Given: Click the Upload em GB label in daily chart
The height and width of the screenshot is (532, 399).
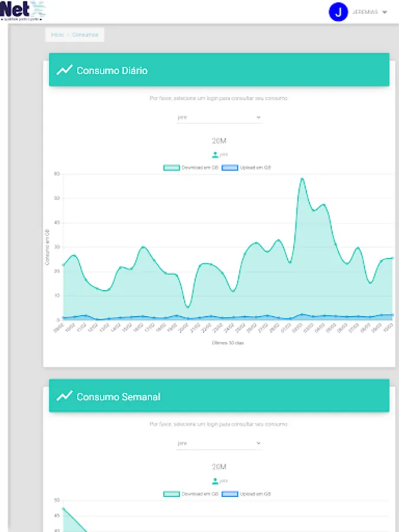Looking at the screenshot, I should 255,168.
